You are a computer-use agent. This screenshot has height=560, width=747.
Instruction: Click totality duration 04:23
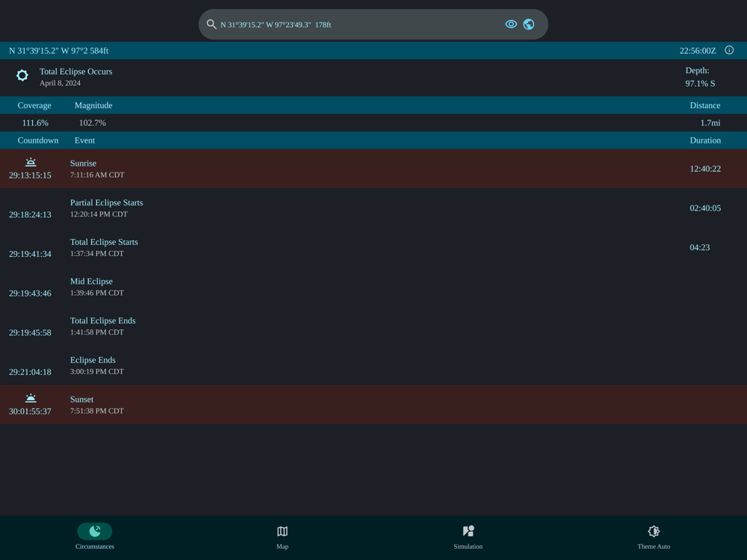pos(700,247)
